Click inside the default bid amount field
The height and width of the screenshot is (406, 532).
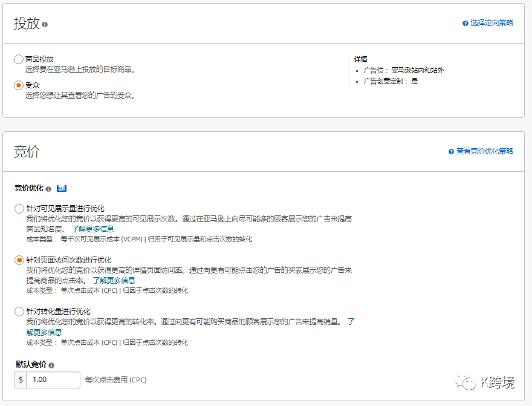pyautogui.click(x=51, y=380)
